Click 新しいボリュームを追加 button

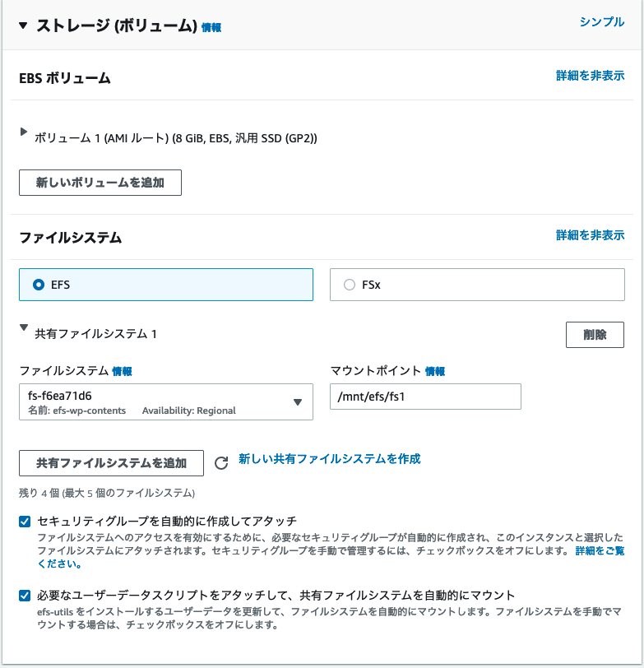click(x=100, y=183)
